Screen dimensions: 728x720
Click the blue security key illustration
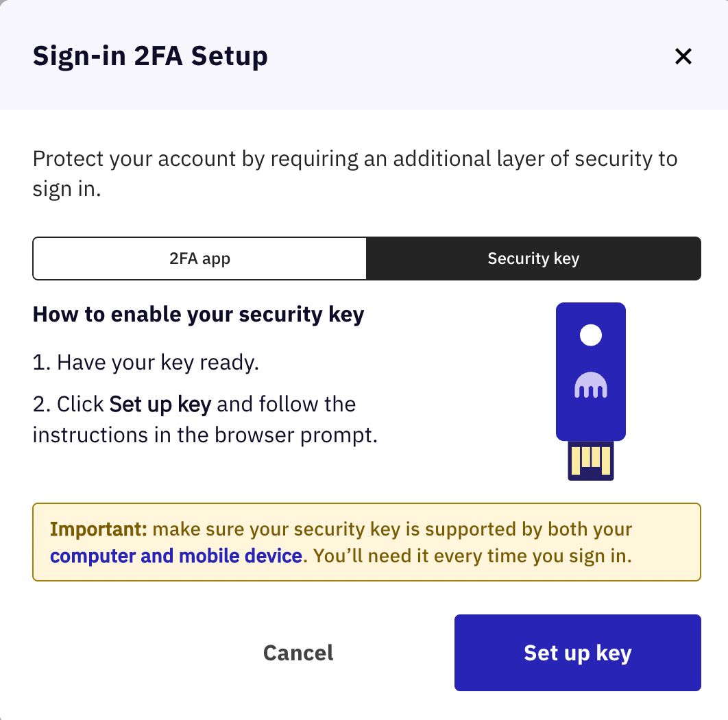(590, 418)
